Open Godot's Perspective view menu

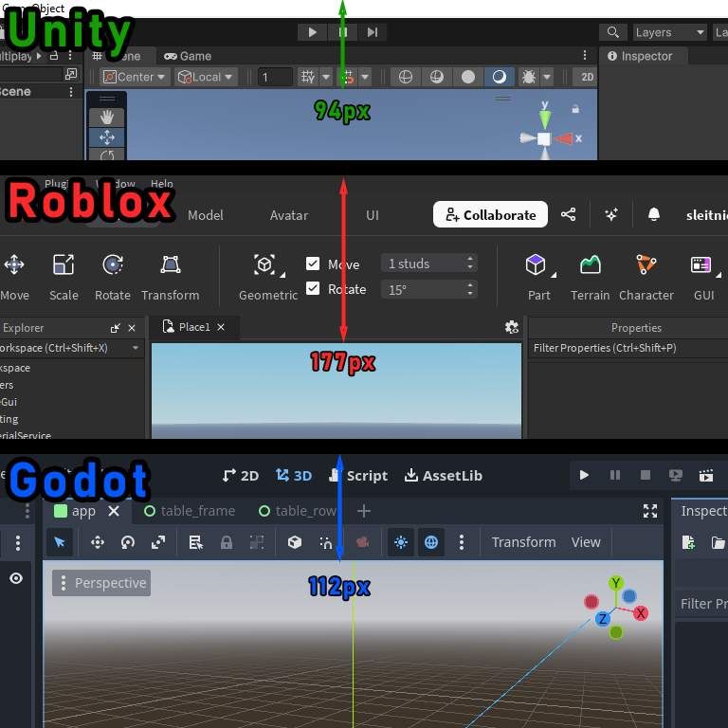point(101,583)
